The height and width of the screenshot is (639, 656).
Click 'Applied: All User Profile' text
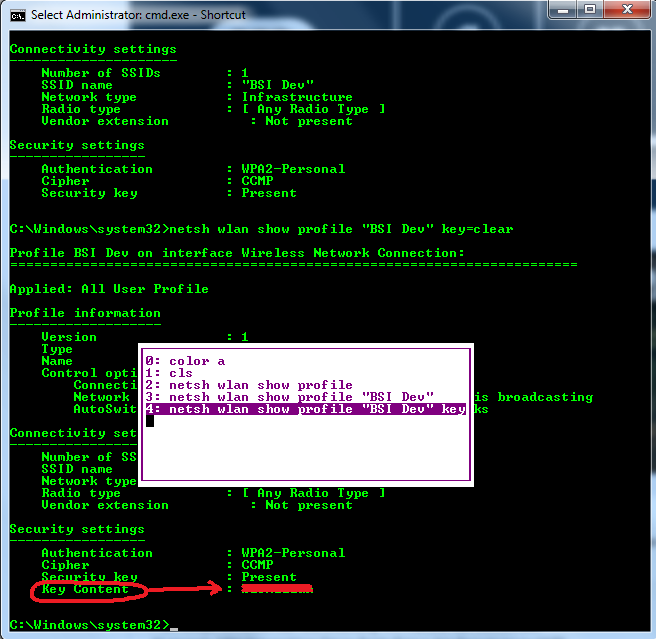(109, 289)
